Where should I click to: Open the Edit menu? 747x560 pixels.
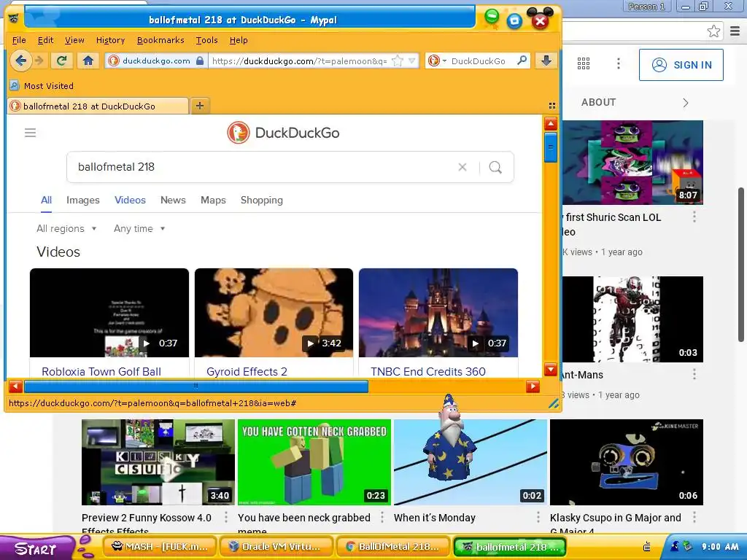point(46,40)
